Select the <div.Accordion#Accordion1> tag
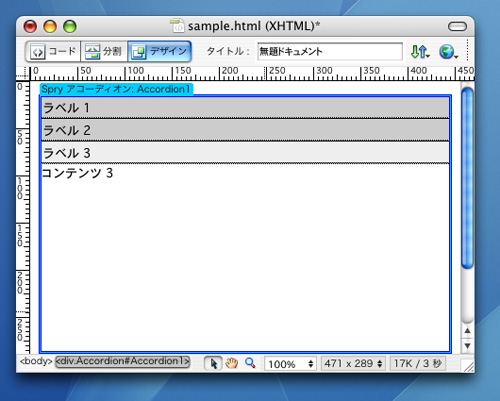This screenshot has height=401, width=500. click(123, 362)
